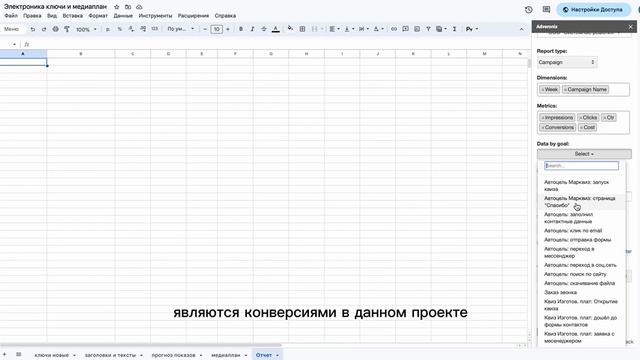
Task: Open vertical align dropdown
Action: tap(349, 29)
